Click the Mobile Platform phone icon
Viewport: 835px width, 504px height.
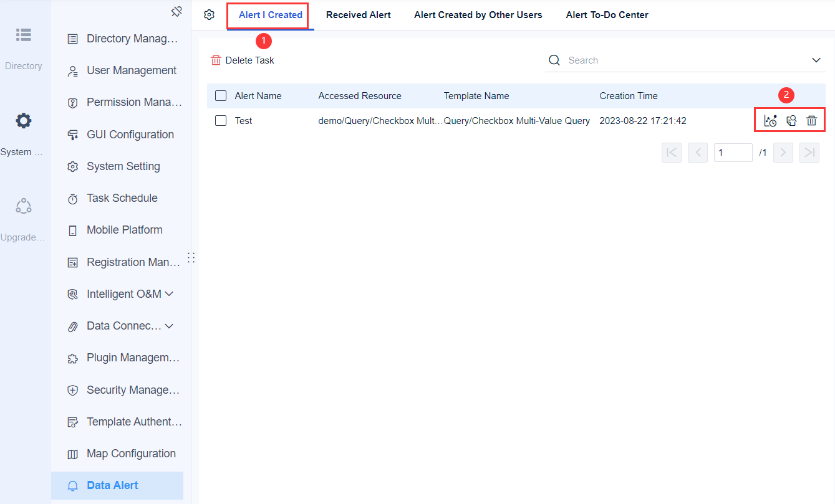[73, 231]
